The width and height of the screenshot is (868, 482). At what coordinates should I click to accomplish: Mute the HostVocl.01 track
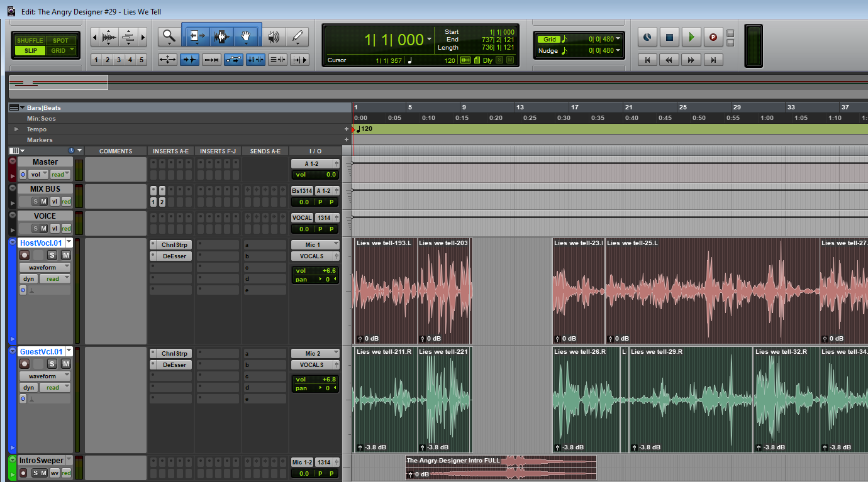pyautogui.click(x=65, y=255)
